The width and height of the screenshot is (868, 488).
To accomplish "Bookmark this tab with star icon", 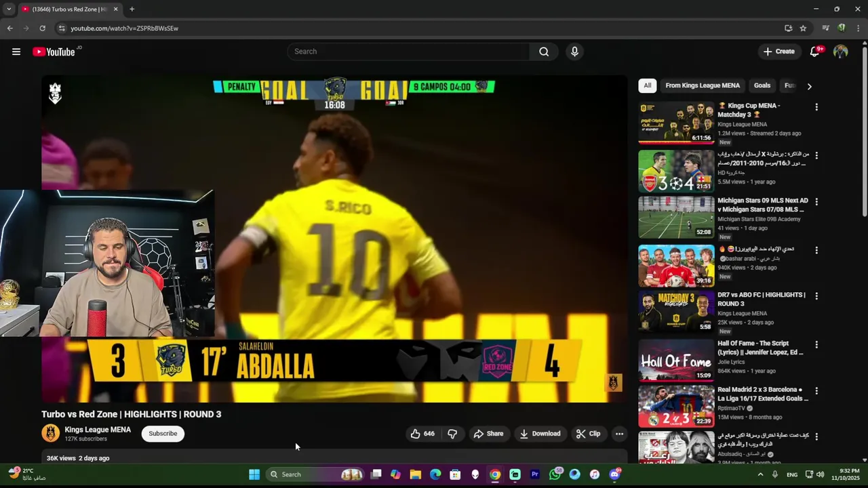I will [x=803, y=28].
